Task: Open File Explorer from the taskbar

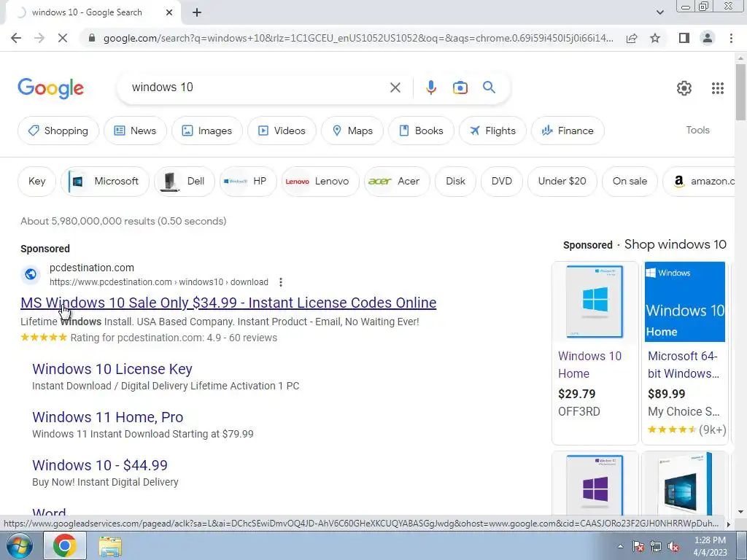Action: [x=110, y=546]
